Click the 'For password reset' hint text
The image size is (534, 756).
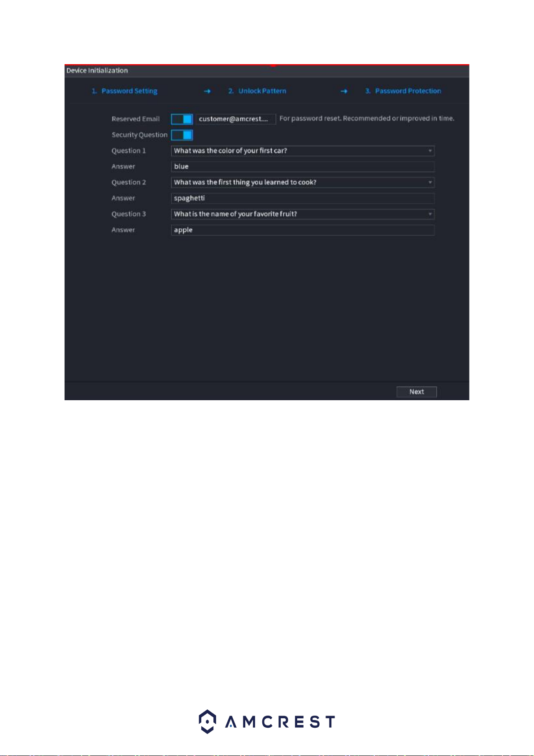pyautogui.click(x=367, y=118)
